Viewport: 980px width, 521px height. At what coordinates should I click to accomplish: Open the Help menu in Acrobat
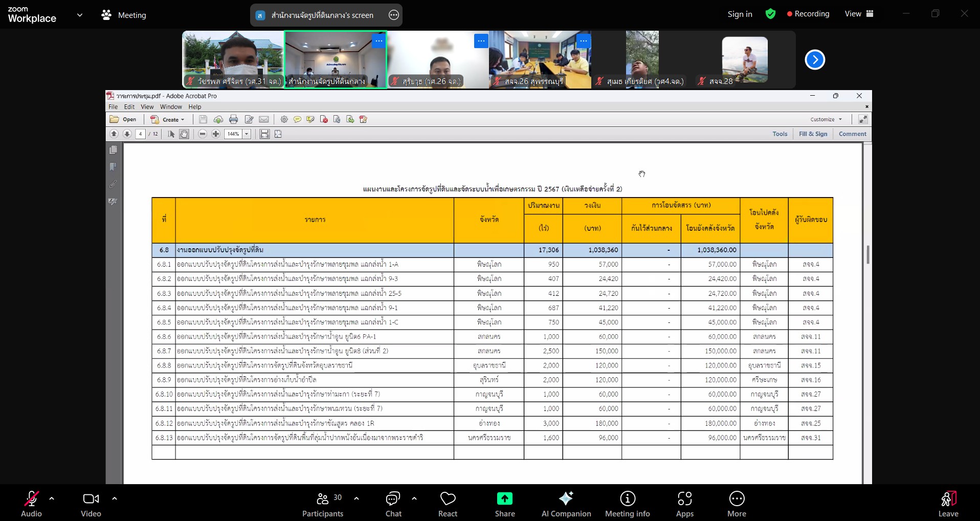(x=195, y=106)
